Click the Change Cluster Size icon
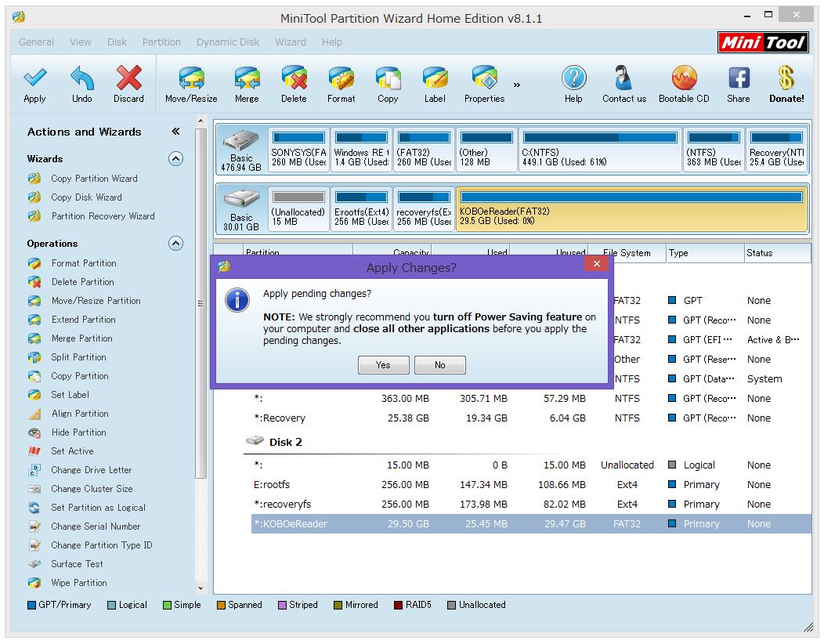824x644 pixels. click(34, 489)
